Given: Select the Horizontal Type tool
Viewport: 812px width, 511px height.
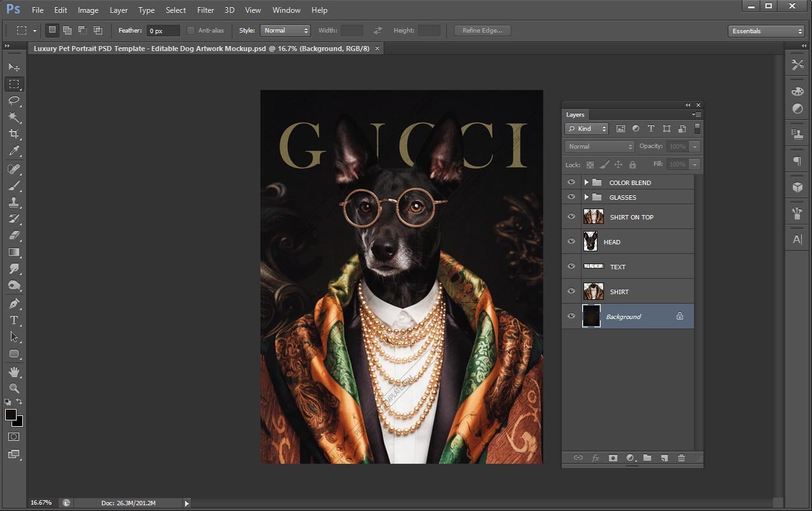Looking at the screenshot, I should click(x=14, y=320).
